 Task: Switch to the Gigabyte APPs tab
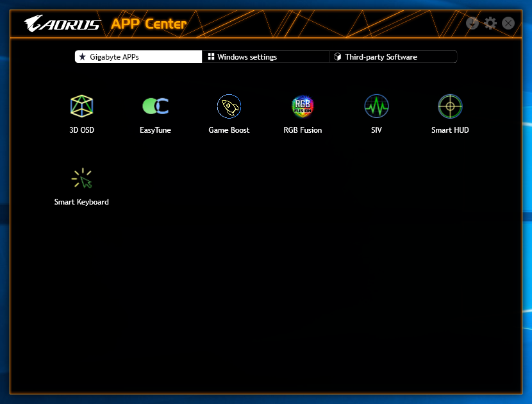tap(138, 56)
